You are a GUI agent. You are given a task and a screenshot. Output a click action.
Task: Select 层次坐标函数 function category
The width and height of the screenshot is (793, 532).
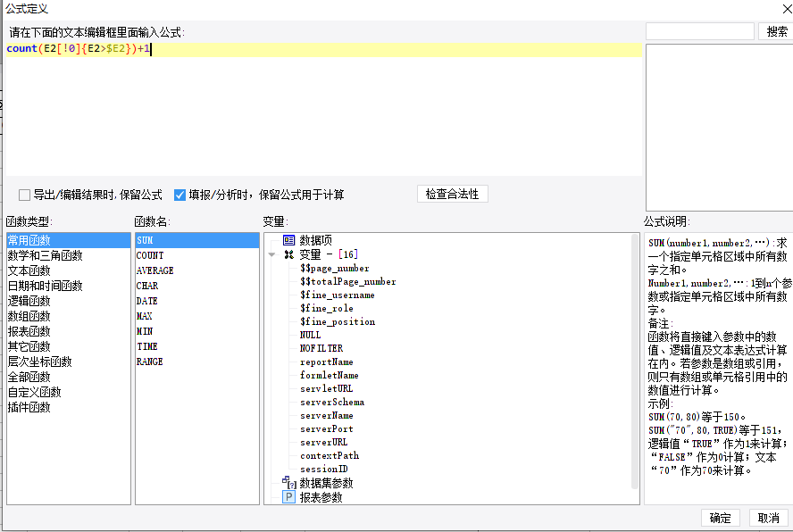coord(68,362)
